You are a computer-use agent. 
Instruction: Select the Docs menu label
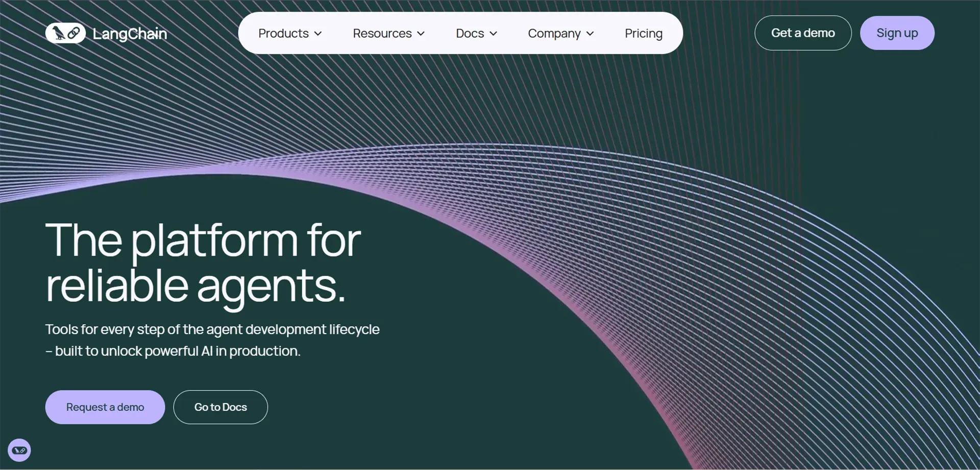(470, 33)
